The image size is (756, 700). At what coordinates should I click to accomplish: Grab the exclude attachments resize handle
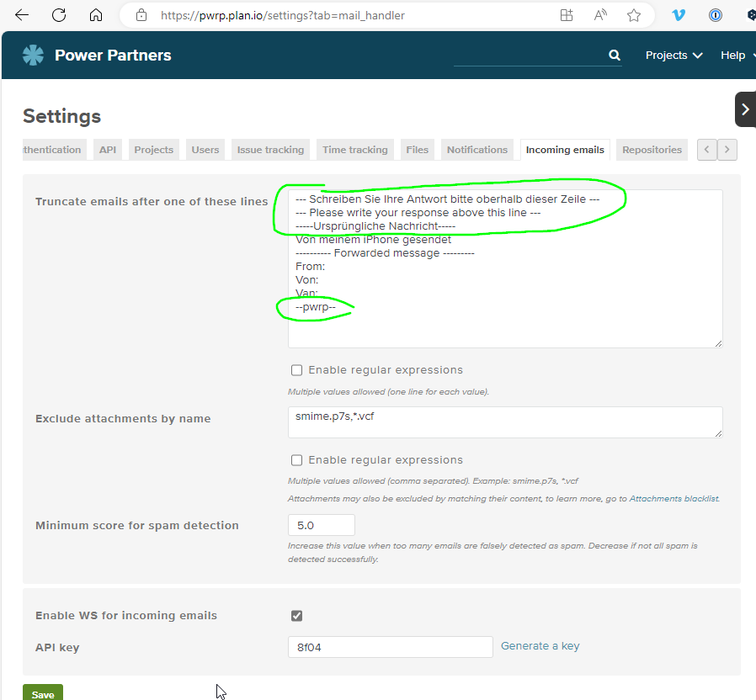tap(718, 433)
